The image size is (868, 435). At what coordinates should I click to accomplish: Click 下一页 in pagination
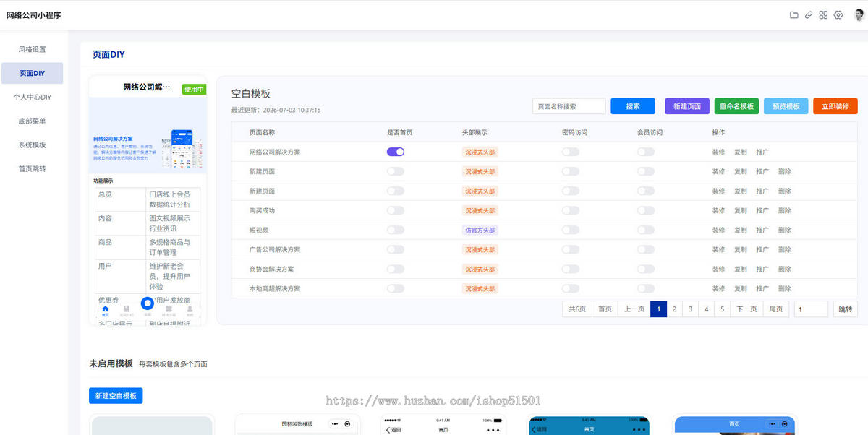pyautogui.click(x=746, y=309)
